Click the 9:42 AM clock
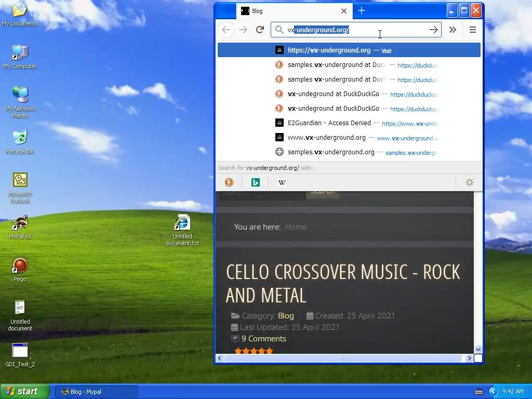532x399 pixels. 513,392
